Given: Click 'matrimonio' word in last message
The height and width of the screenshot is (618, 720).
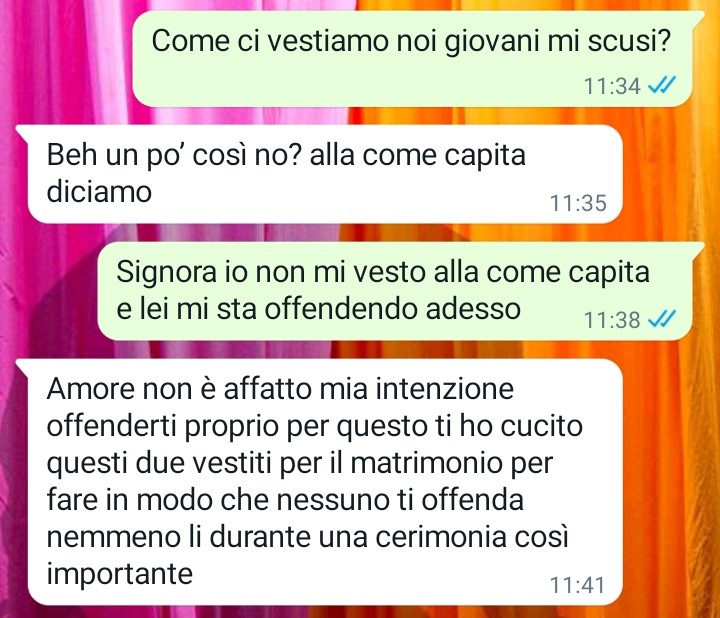Looking at the screenshot, I should coord(427,463).
